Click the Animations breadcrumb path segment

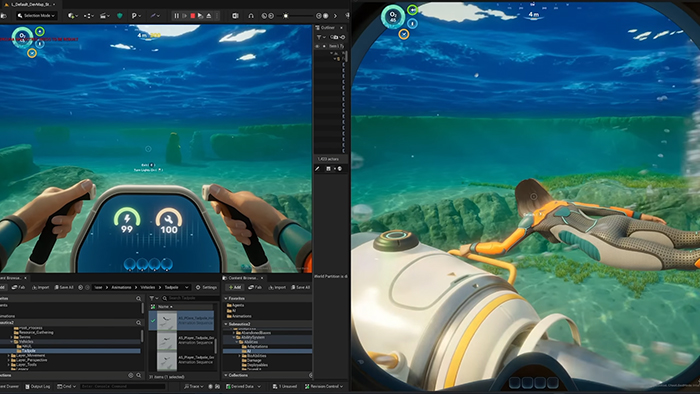[121, 287]
